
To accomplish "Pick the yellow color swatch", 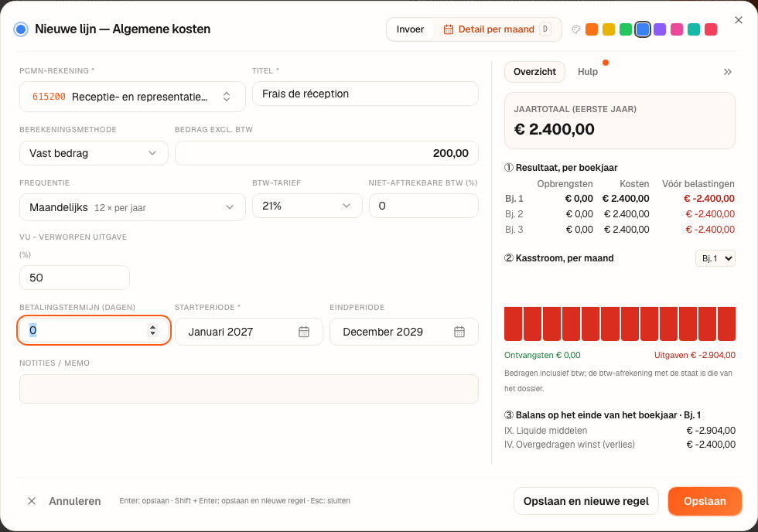I will coord(609,29).
